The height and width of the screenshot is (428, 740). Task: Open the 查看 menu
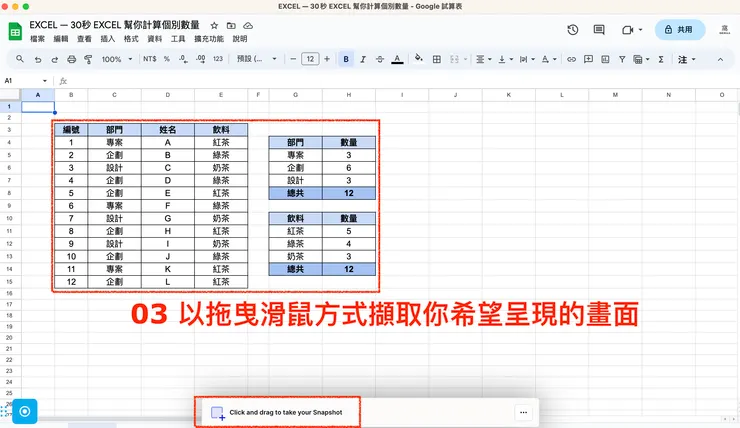click(84, 39)
